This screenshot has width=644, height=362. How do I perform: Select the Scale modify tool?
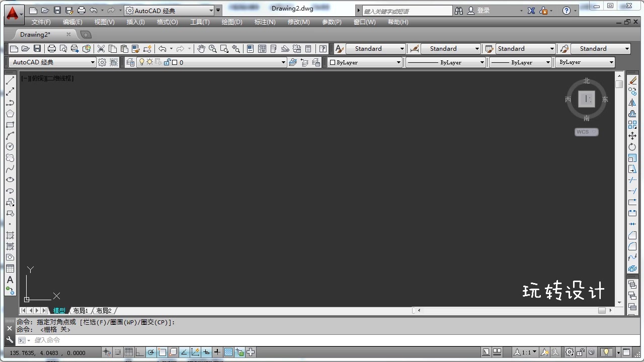click(633, 158)
